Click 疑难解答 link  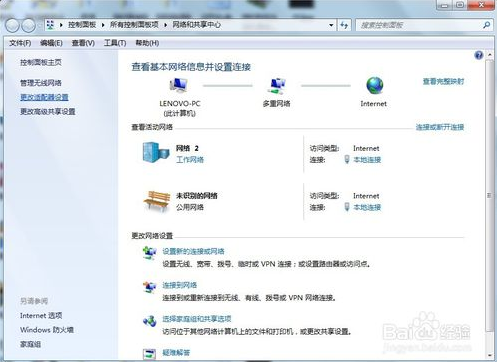click(176, 353)
